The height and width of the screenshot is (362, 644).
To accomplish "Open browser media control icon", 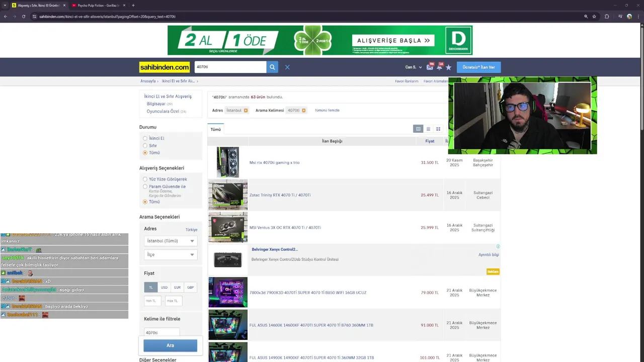I will tap(620, 17).
